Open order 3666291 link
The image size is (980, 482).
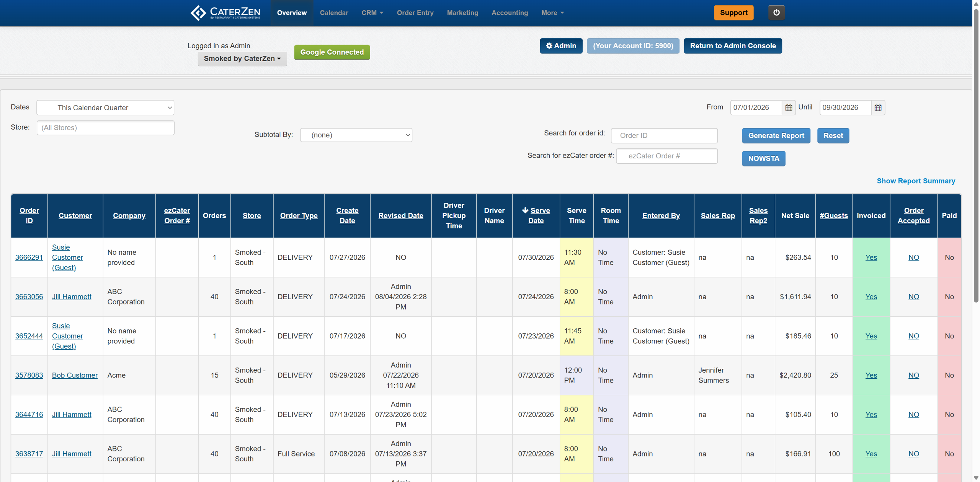pyautogui.click(x=29, y=257)
